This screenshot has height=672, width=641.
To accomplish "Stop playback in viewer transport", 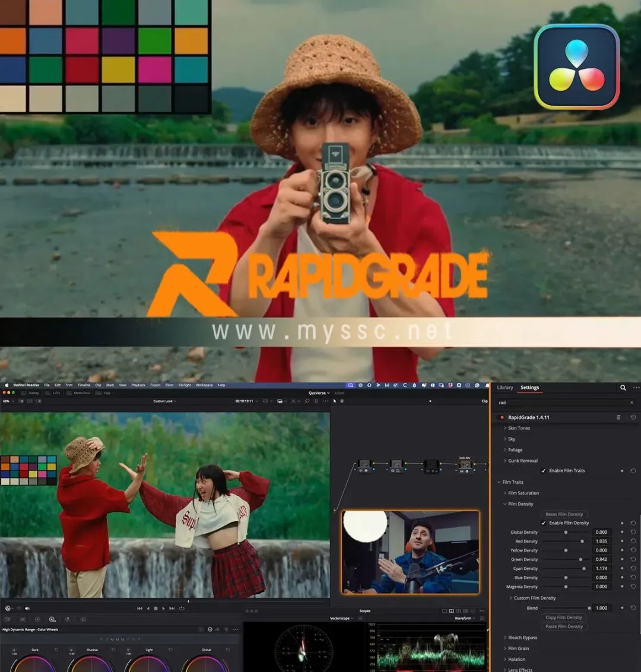I will click(156, 608).
